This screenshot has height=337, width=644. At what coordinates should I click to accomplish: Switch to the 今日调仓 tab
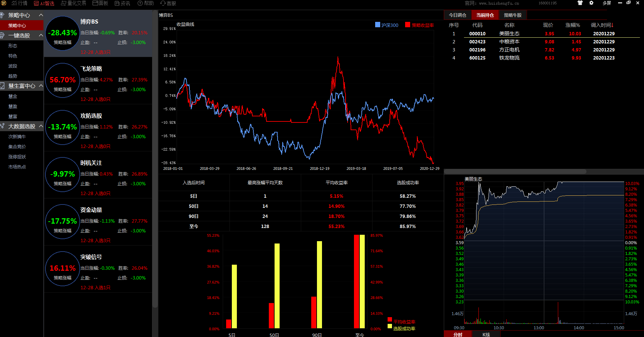457,15
